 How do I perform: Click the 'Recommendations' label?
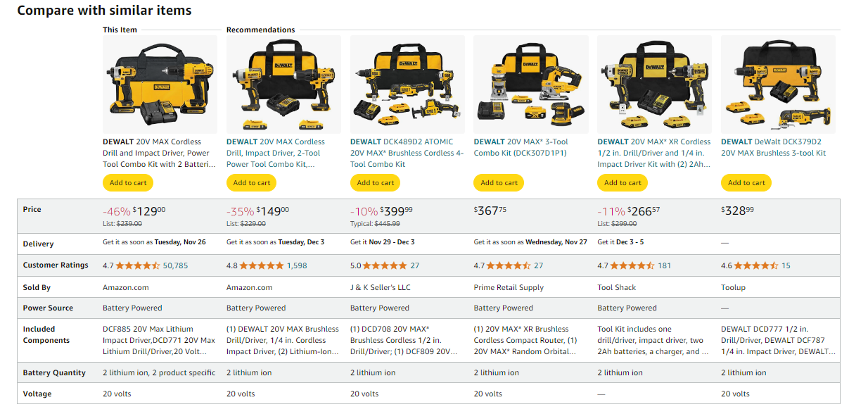(x=261, y=30)
